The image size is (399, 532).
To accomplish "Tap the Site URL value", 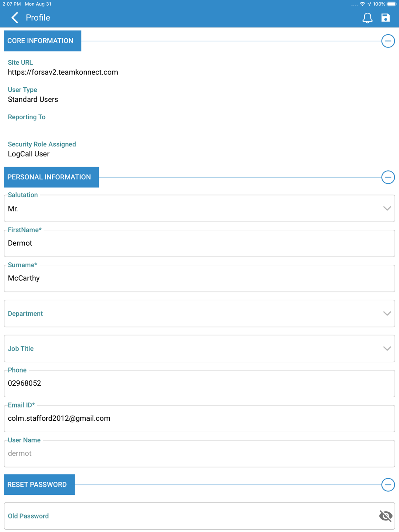I will tap(63, 72).
